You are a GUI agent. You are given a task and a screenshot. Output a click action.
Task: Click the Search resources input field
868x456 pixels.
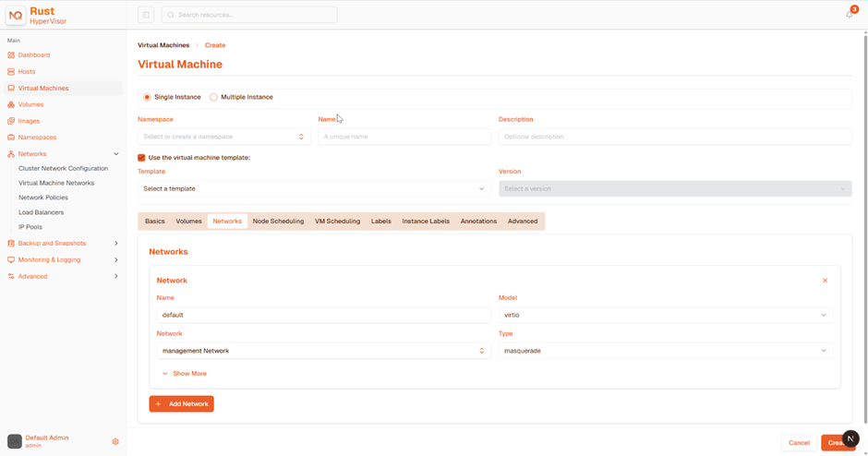coord(249,15)
